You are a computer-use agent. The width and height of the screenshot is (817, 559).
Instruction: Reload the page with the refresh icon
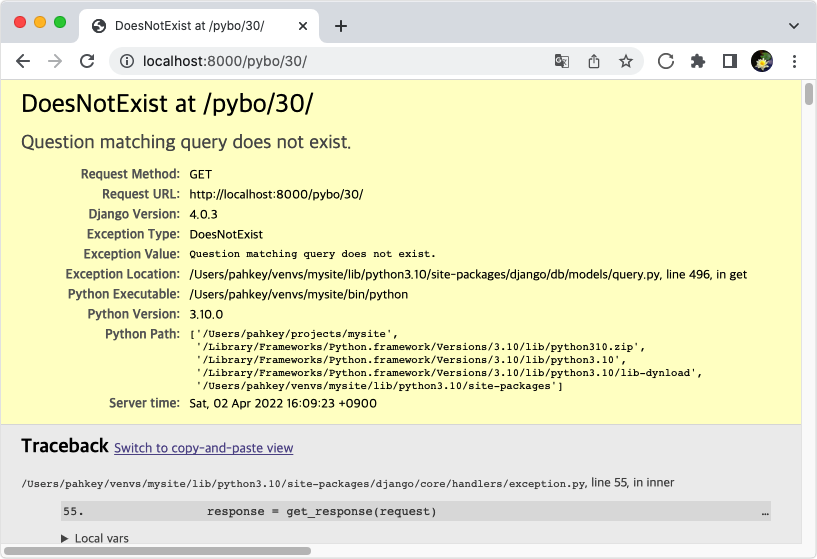(87, 61)
